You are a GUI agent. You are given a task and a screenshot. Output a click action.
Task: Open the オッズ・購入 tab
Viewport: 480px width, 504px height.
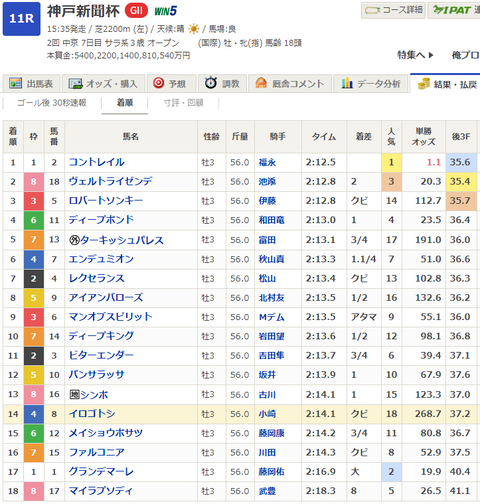[103, 83]
